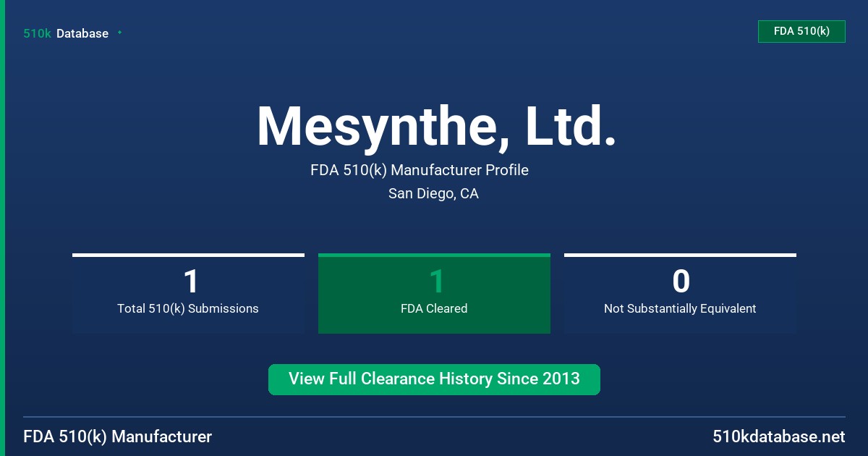Select the FDA Cleared card
The width and height of the screenshot is (868, 456).
pyautogui.click(x=434, y=293)
